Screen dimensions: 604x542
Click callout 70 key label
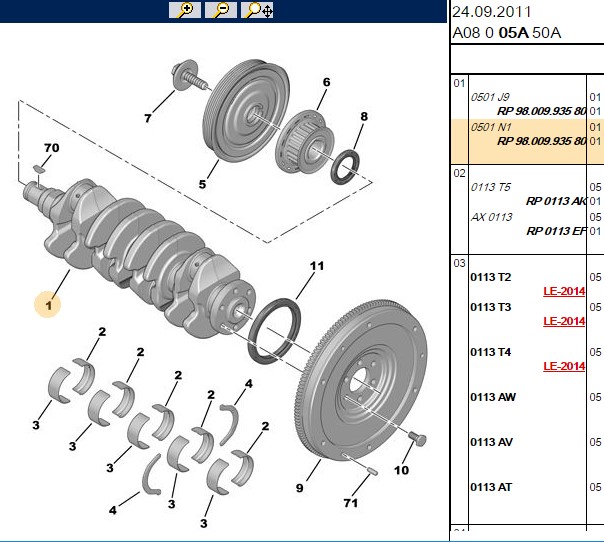click(52, 148)
